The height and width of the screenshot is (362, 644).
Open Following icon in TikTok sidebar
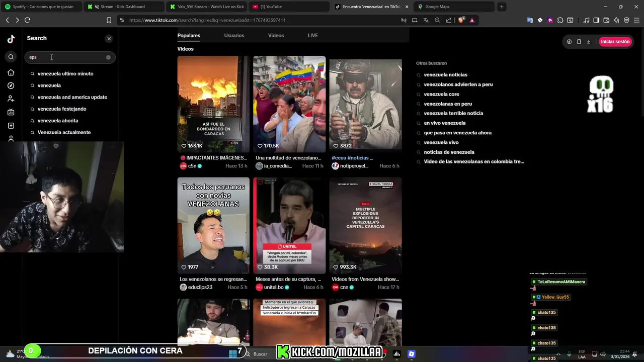[11, 99]
